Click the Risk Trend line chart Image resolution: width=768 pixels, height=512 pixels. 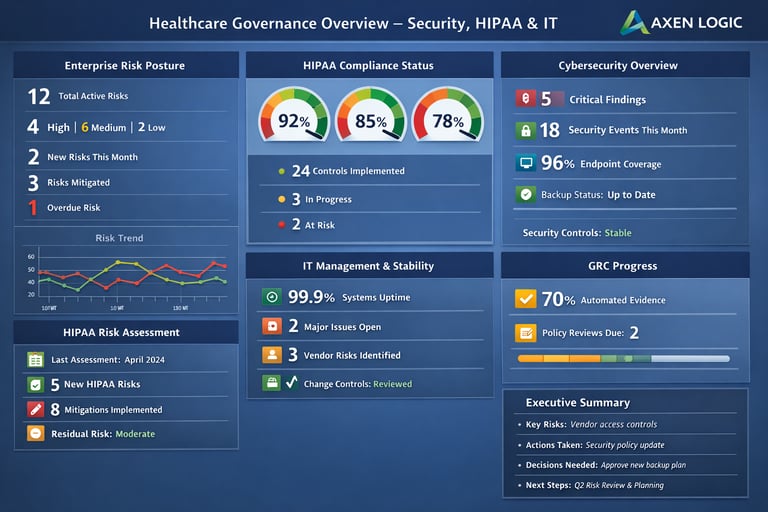[x=132, y=279]
